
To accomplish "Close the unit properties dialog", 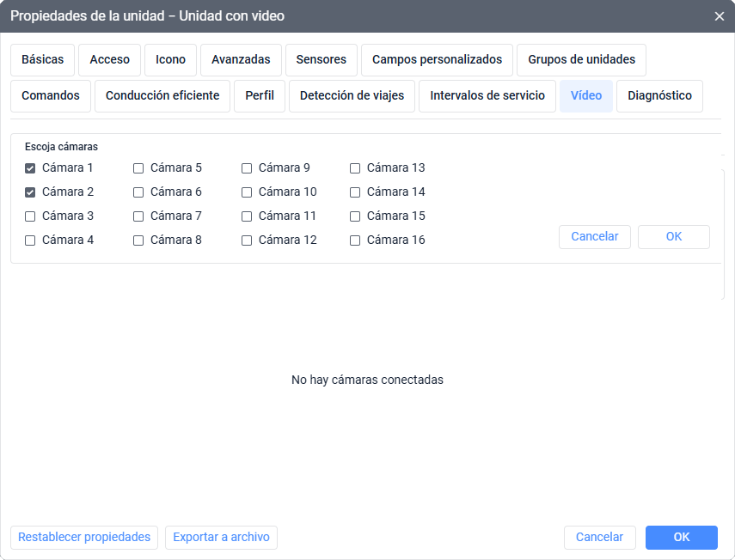I will coord(720,16).
